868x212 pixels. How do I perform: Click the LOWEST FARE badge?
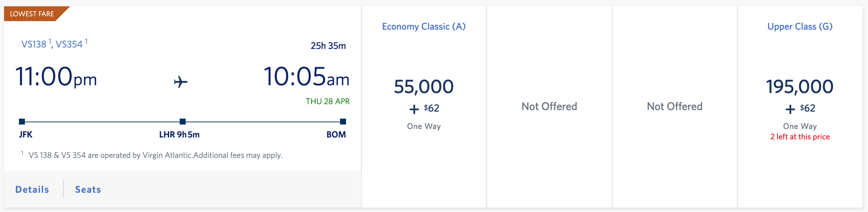point(32,14)
